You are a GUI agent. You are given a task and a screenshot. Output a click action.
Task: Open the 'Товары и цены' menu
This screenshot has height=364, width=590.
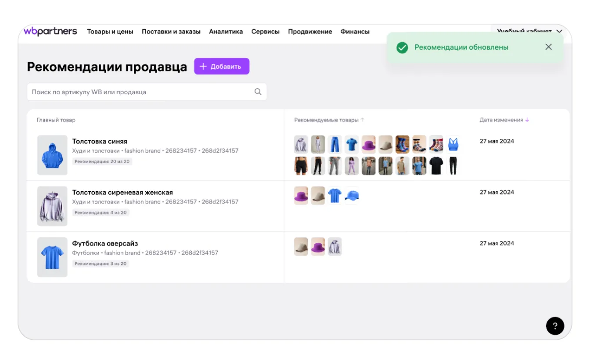(x=110, y=32)
